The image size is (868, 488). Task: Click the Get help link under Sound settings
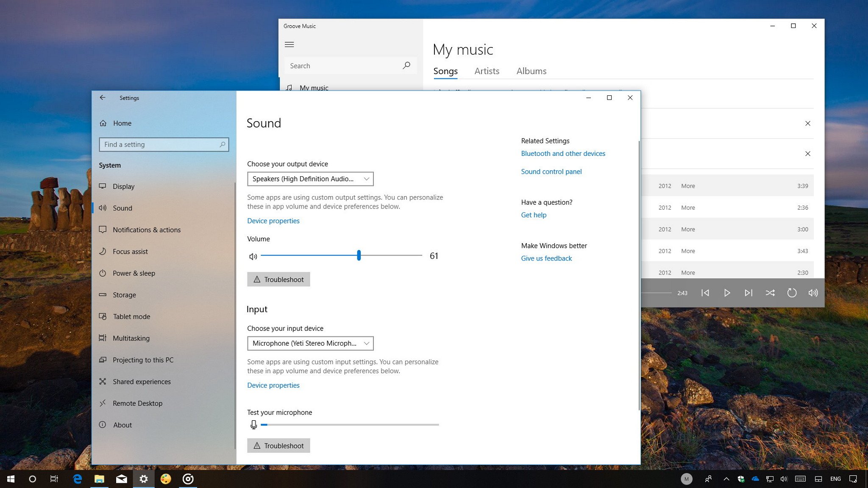(533, 214)
